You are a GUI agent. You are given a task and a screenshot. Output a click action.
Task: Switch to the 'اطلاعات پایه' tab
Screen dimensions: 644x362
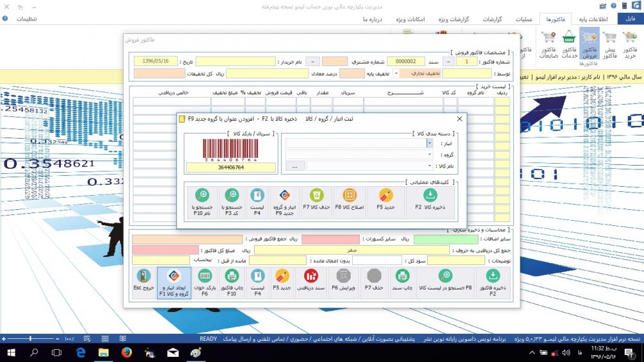tap(593, 19)
